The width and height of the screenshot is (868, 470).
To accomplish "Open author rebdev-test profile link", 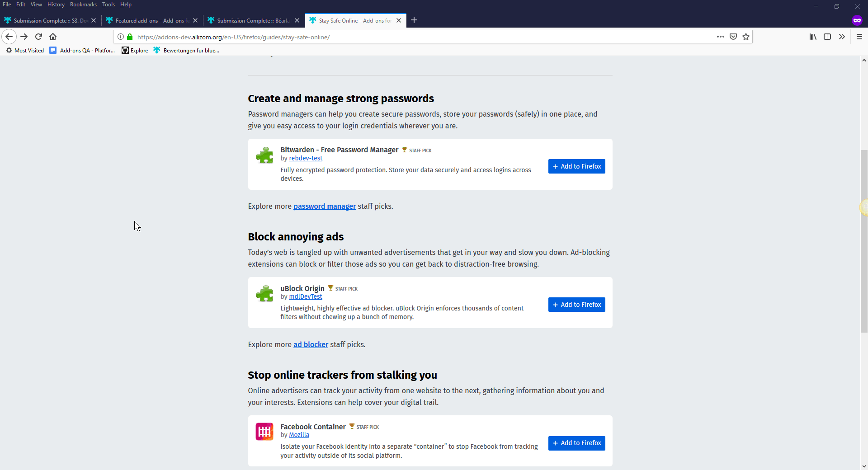I will [x=306, y=158].
